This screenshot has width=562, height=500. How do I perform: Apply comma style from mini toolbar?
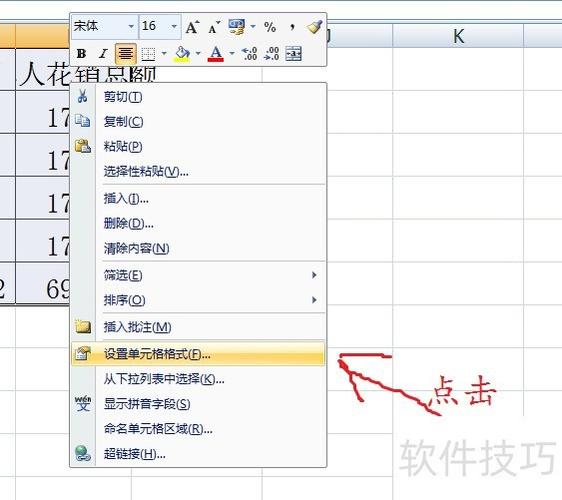coord(292,27)
